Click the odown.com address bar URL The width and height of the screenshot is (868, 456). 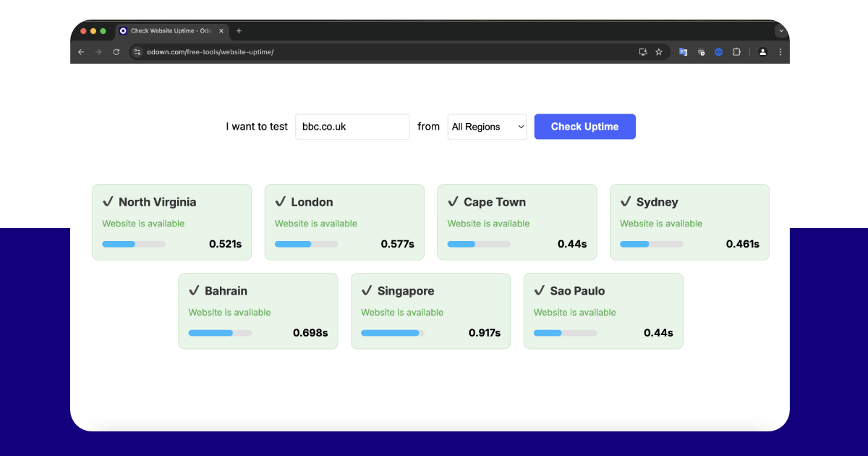click(x=210, y=52)
